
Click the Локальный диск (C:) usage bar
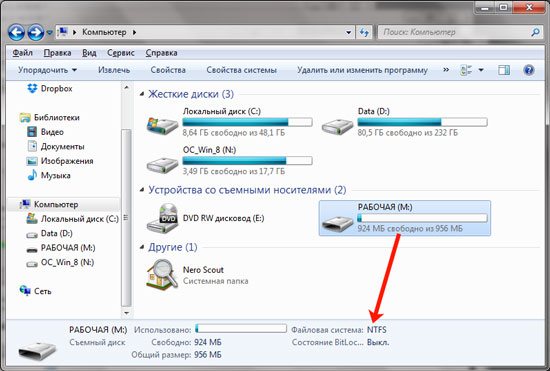tap(247, 122)
